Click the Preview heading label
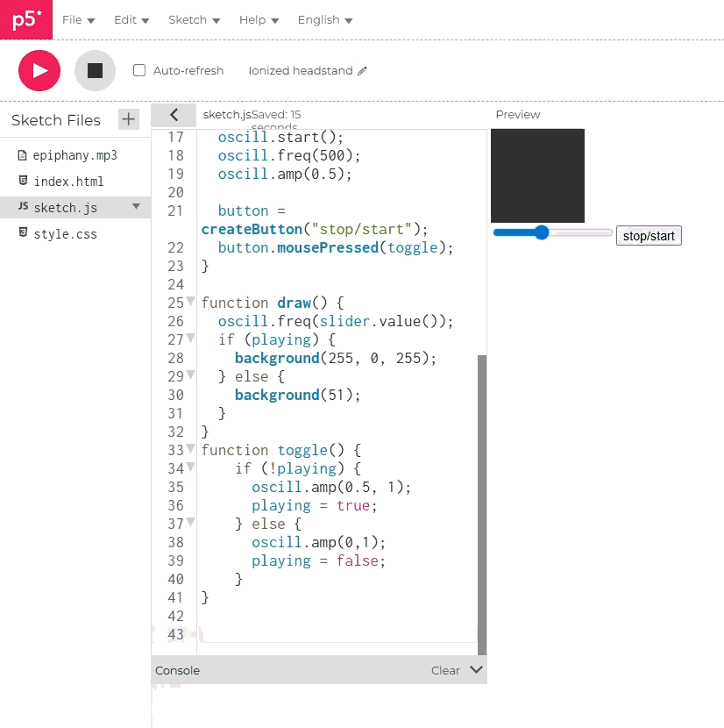The image size is (724, 728). (518, 114)
